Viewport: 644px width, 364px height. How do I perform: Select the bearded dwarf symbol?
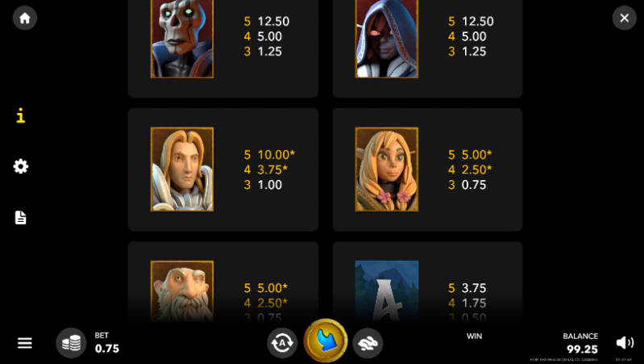tap(182, 291)
